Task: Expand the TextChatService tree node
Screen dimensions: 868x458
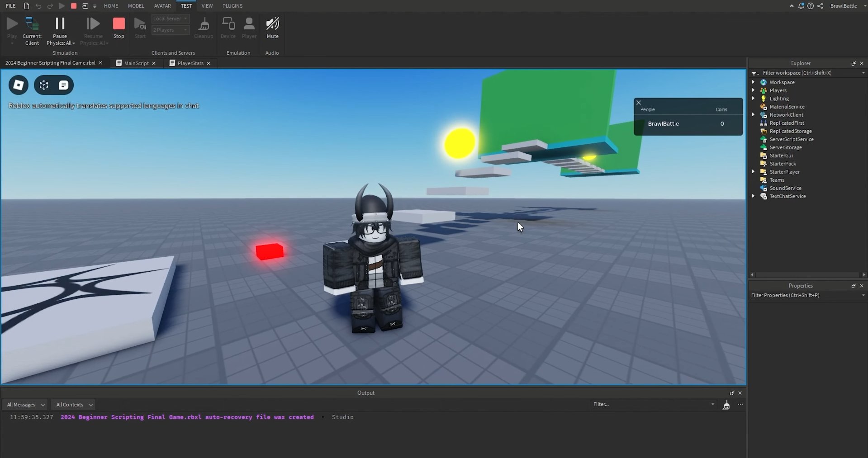Action: [754, 196]
